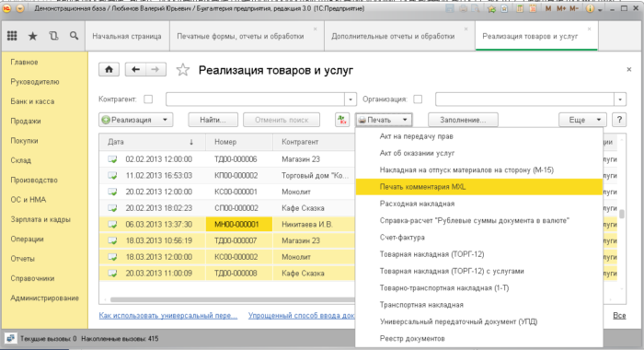
Task: Open the Банк и касса section
Action: [32, 101]
